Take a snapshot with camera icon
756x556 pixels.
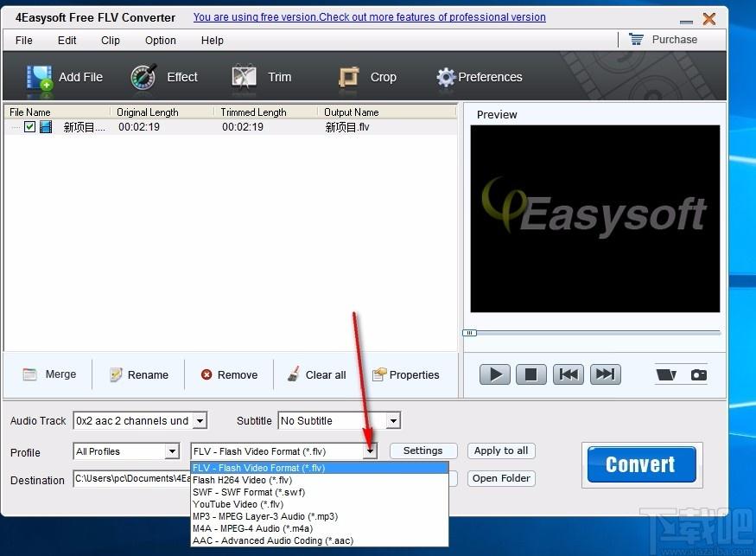699,374
